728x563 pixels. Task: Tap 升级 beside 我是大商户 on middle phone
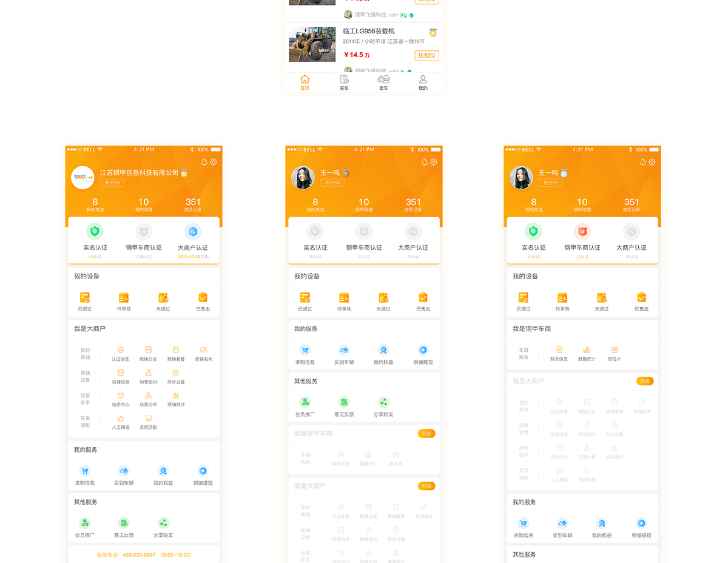tap(426, 486)
